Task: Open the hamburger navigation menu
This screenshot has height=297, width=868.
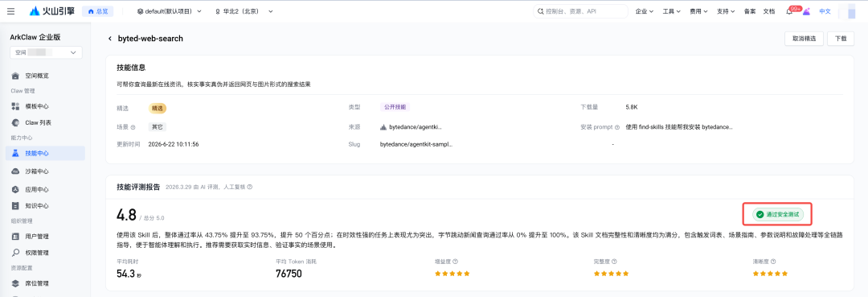Action: 11,11
